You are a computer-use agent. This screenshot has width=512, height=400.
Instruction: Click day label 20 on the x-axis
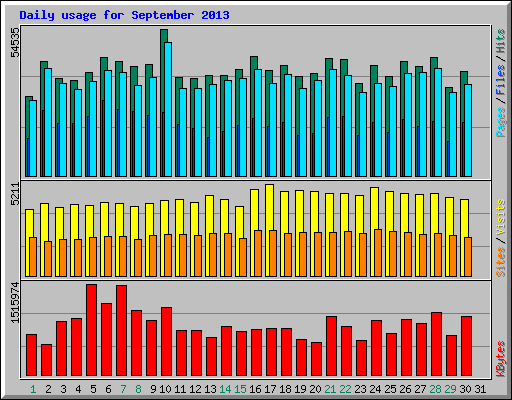tap(315, 389)
